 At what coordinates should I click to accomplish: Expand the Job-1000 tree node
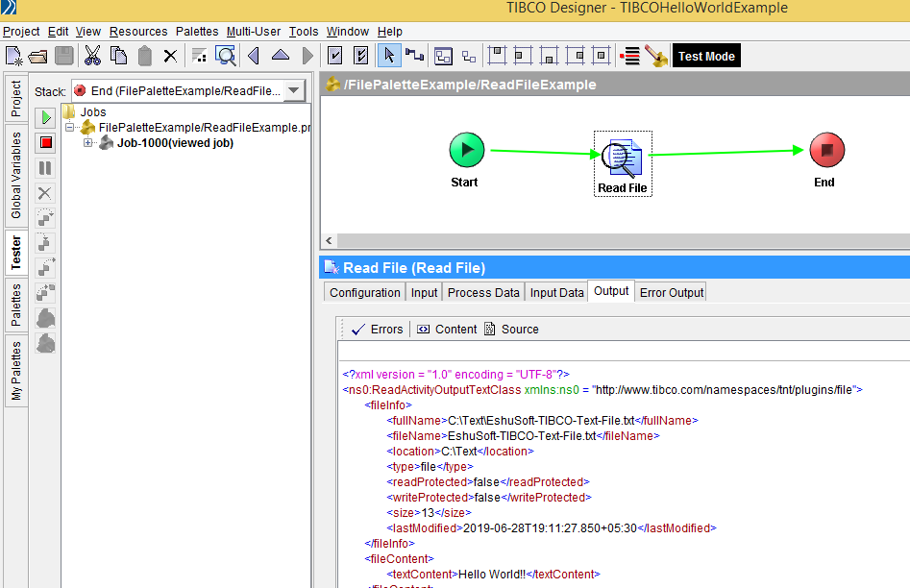87,143
